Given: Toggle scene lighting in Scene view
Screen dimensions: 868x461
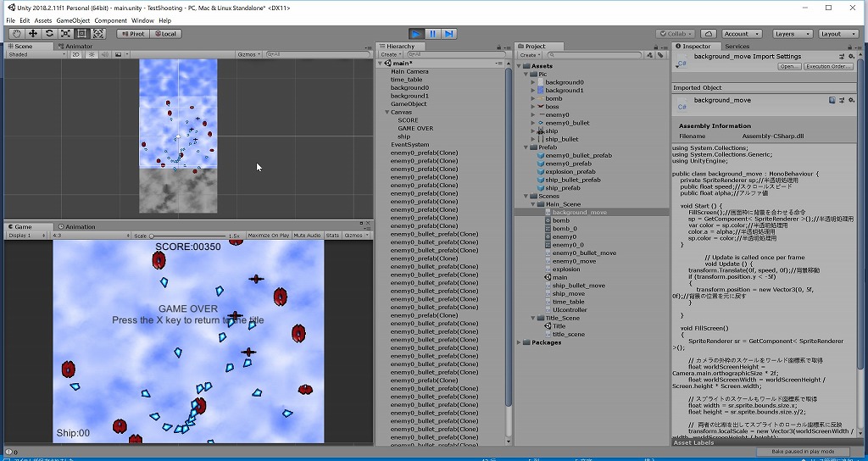Looking at the screenshot, I should tap(92, 54).
